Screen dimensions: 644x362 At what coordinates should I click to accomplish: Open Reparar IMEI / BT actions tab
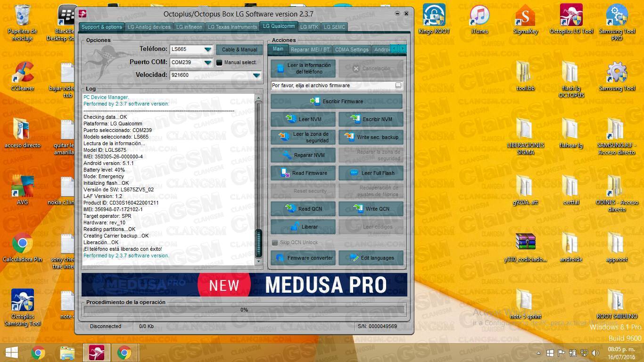[310, 49]
